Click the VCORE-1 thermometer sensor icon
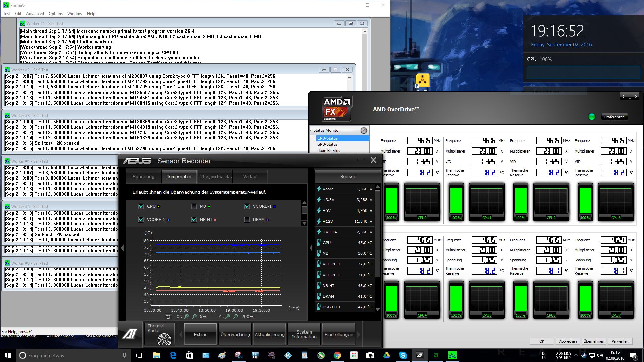The image size is (644, 362). [319, 264]
